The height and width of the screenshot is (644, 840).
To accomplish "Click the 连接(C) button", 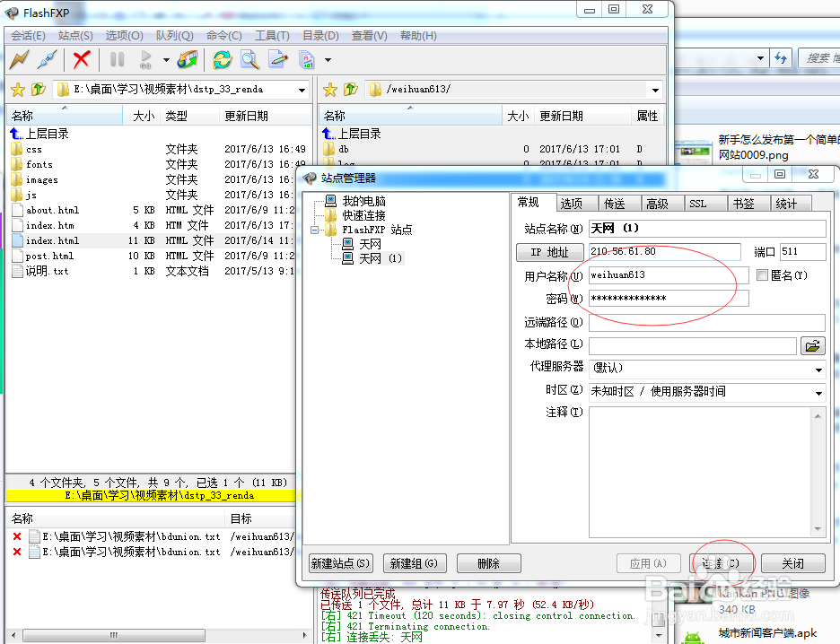I will [721, 563].
